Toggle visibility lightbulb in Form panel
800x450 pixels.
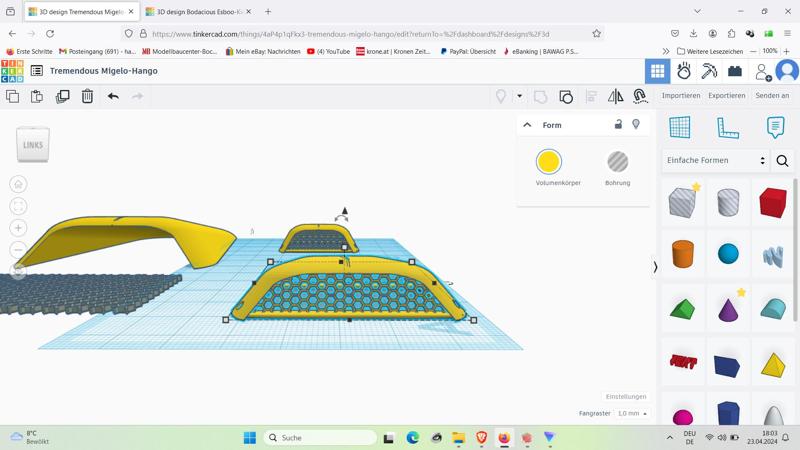coord(636,125)
